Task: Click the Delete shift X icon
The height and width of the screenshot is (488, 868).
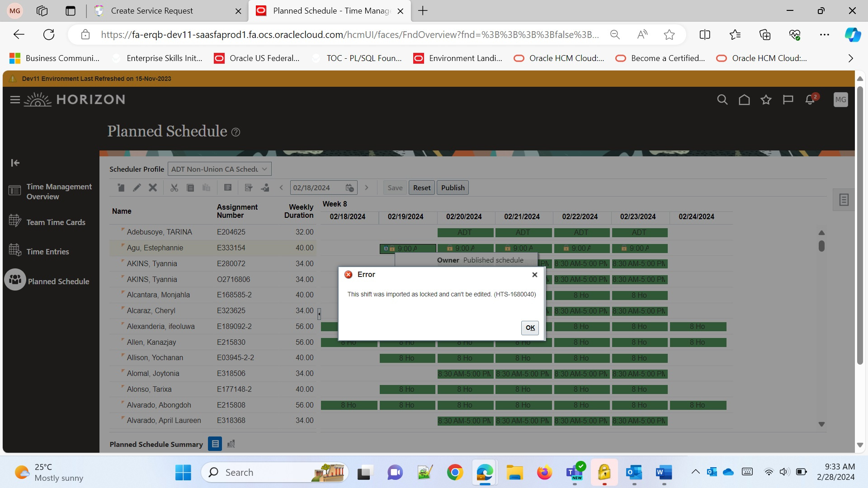Action: tap(153, 188)
